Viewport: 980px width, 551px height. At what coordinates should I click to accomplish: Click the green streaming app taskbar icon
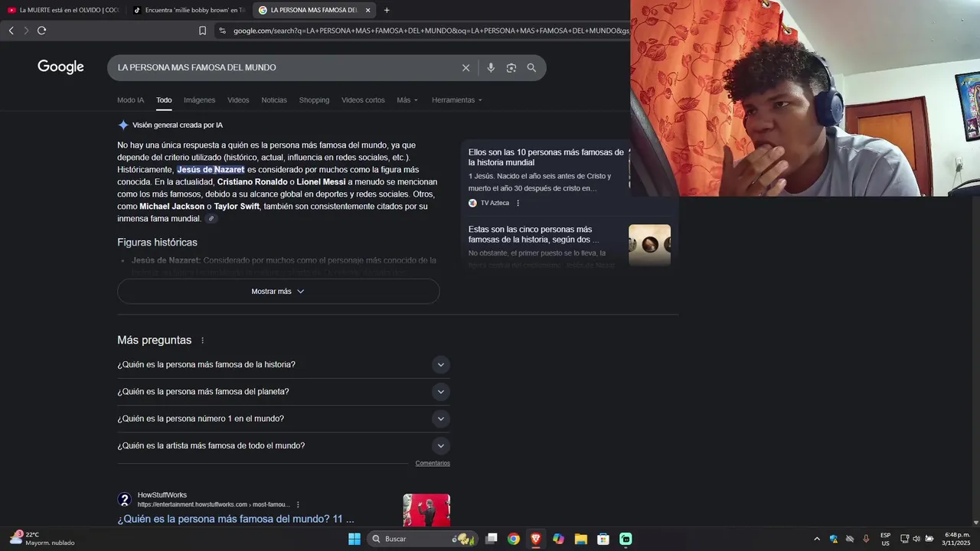point(626,539)
